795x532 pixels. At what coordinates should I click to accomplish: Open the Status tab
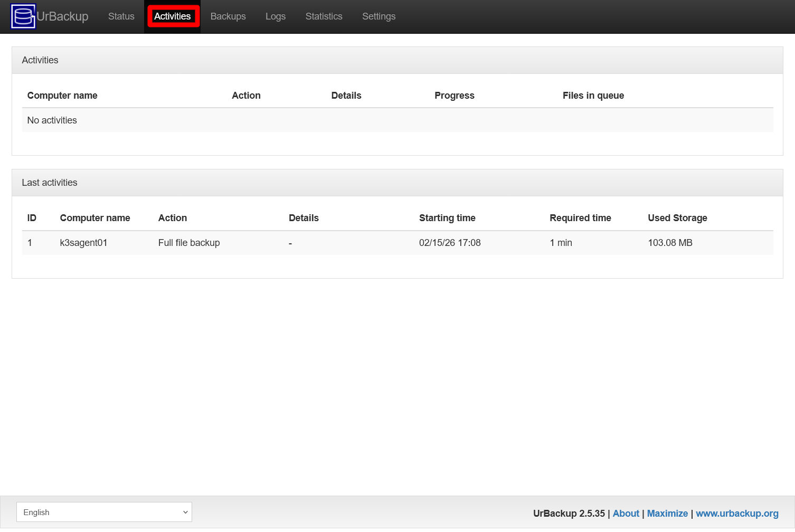coord(121,16)
